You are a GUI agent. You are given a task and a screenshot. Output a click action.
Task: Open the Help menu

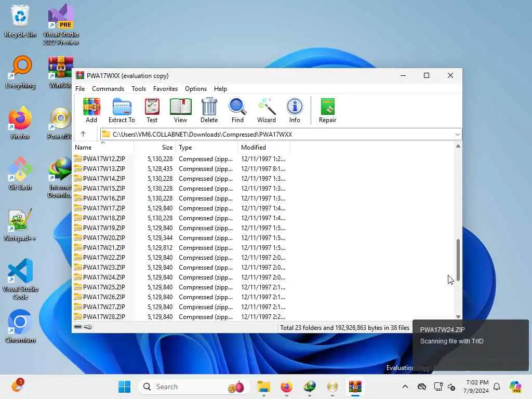click(x=220, y=88)
